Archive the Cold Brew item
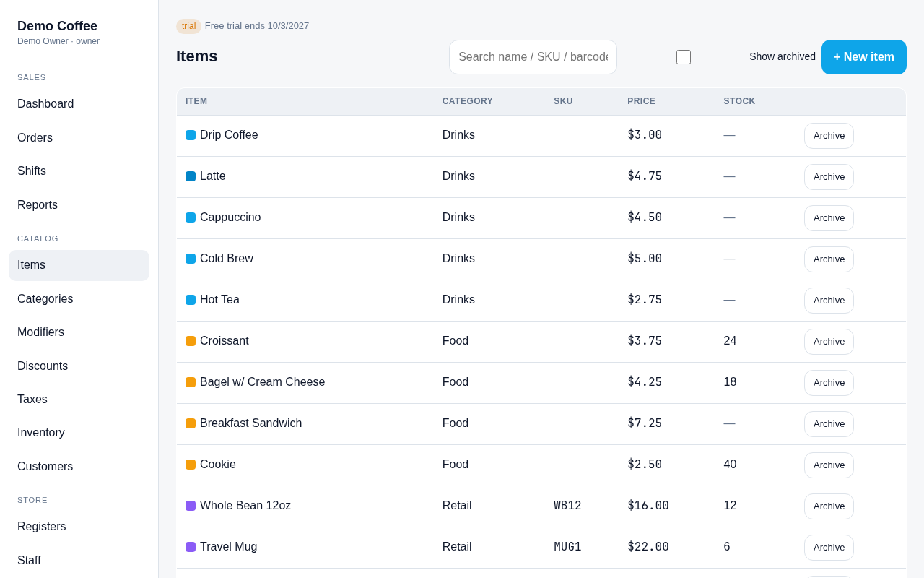The height and width of the screenshot is (578, 924). coord(829,259)
